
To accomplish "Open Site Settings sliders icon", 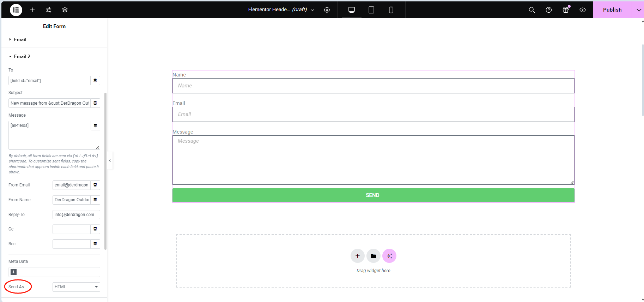I will click(x=49, y=10).
